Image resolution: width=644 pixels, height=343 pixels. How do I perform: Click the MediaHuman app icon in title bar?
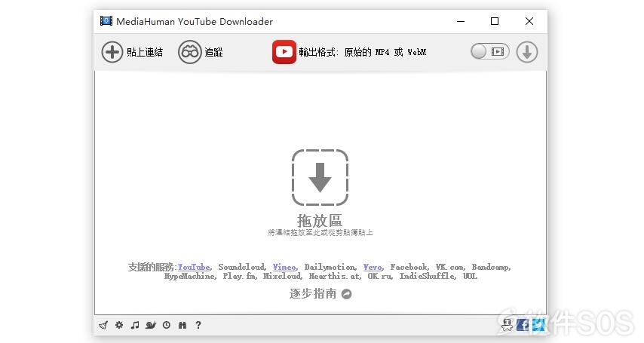click(106, 21)
